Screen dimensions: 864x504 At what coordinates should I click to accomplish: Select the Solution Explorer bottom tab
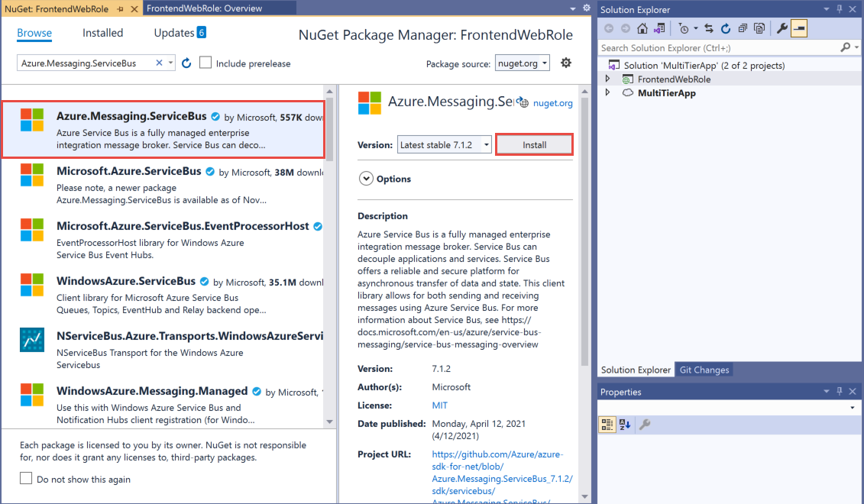tap(636, 370)
